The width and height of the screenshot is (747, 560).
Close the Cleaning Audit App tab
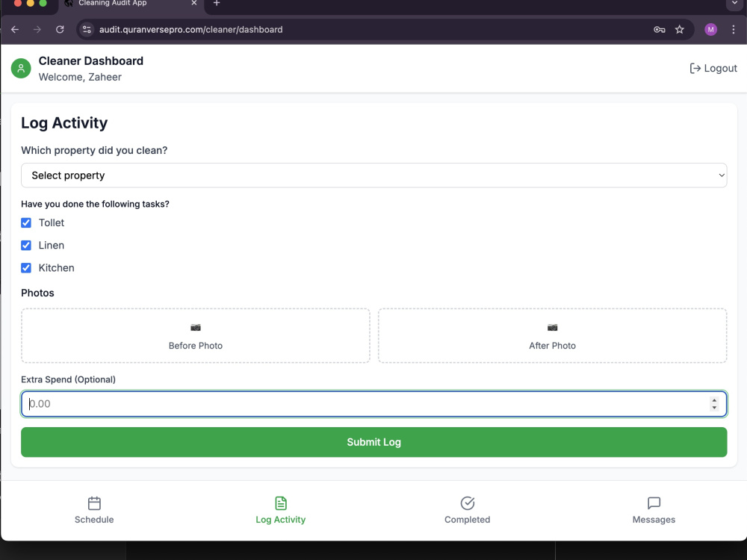click(194, 3)
